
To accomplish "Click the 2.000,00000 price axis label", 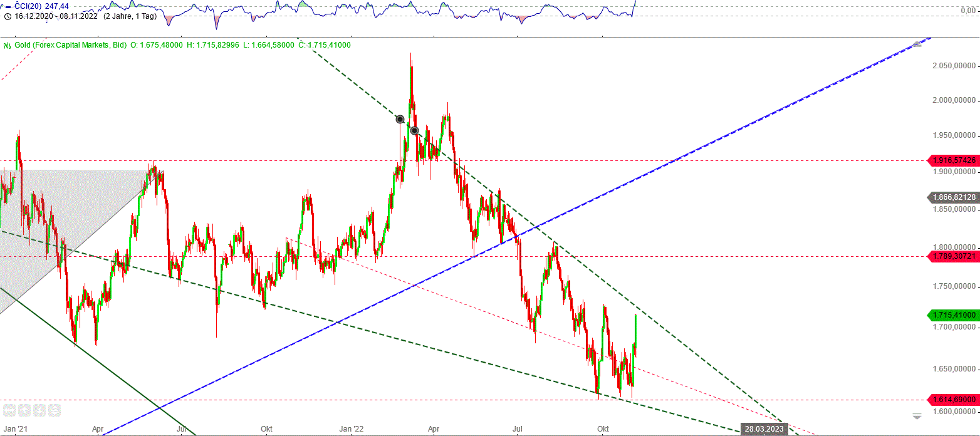I will pos(954,100).
